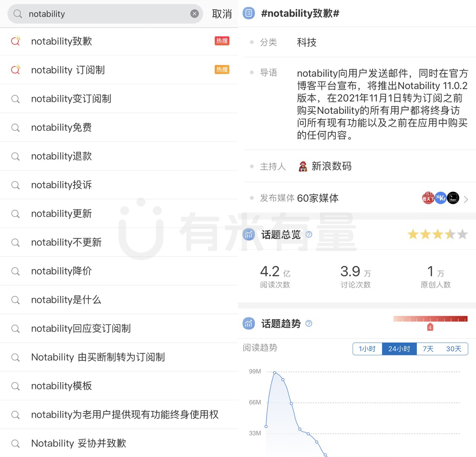Select suggestion notability降价
Image resolution: width=476 pixels, height=457 pixels.
click(x=119, y=271)
